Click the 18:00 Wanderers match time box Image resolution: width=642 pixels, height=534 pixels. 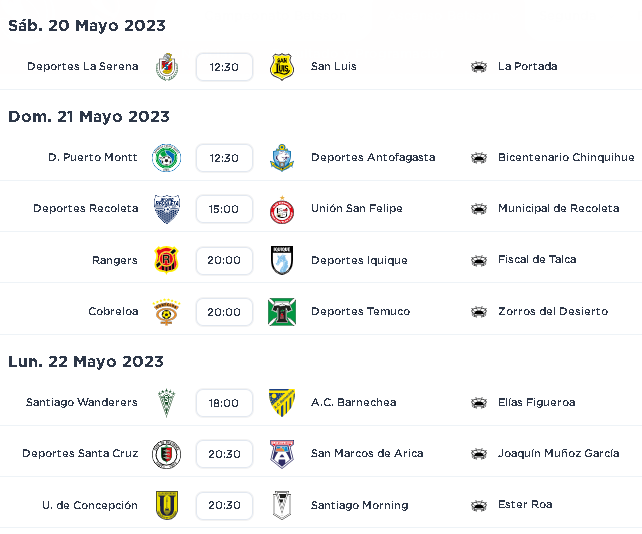(x=224, y=403)
